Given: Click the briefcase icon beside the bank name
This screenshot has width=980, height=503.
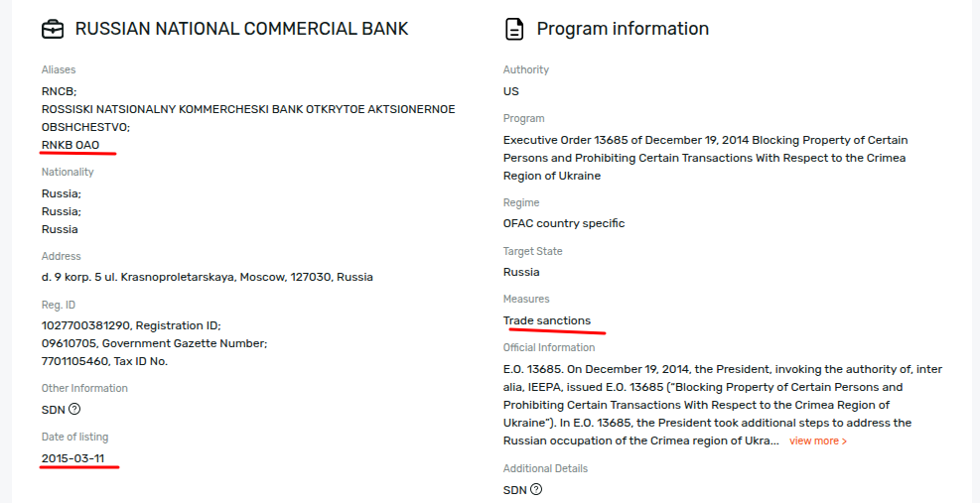Looking at the screenshot, I should click(53, 29).
